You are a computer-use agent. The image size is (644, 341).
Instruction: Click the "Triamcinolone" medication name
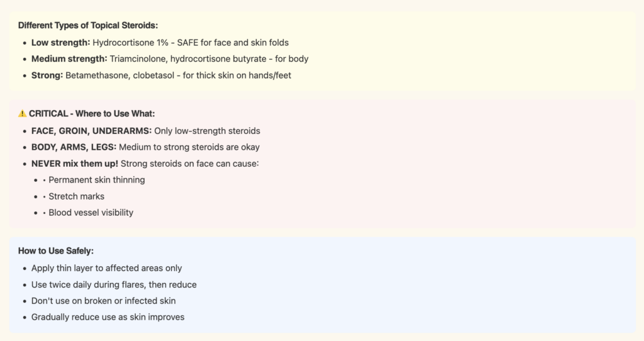pos(136,59)
